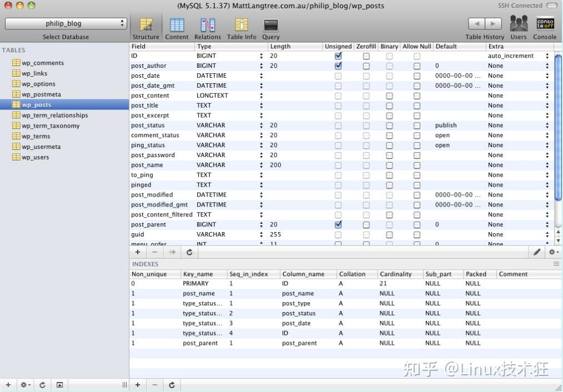Click the SSH Connected status indicator
563x392 pixels.
click(x=551, y=6)
